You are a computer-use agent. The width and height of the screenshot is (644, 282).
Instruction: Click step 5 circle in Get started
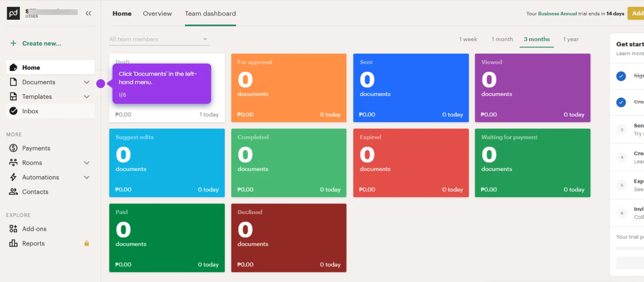622,185
